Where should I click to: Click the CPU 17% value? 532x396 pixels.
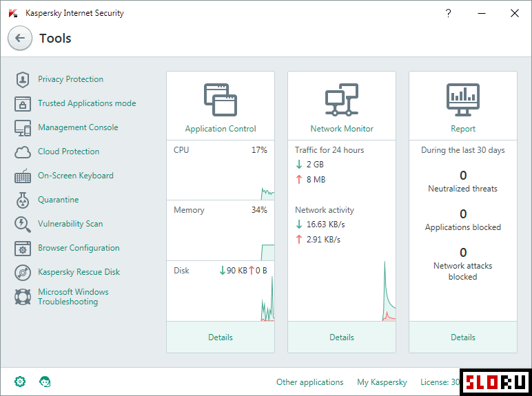tap(259, 150)
